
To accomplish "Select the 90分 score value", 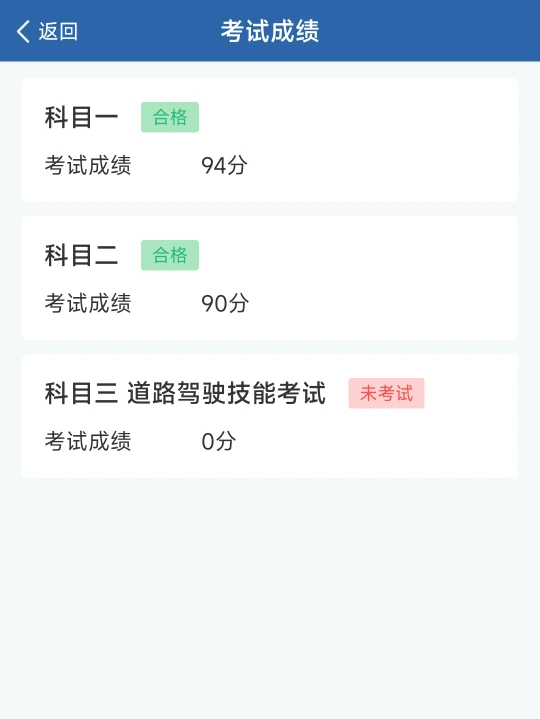I will pos(225,303).
